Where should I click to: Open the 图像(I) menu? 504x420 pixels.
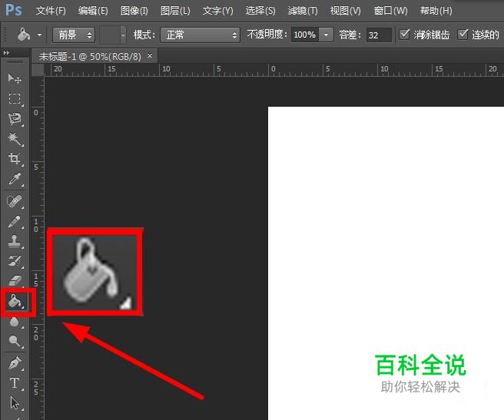134,11
